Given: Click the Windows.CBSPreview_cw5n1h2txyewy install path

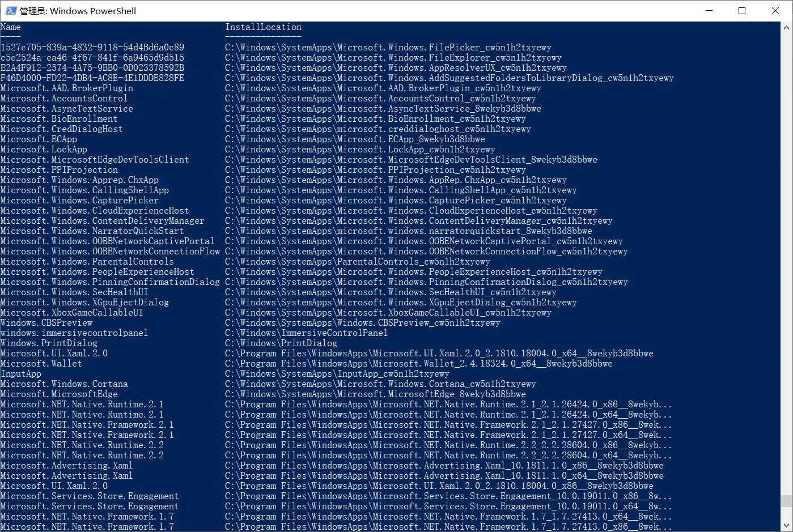Looking at the screenshot, I should pyautogui.click(x=363, y=323).
